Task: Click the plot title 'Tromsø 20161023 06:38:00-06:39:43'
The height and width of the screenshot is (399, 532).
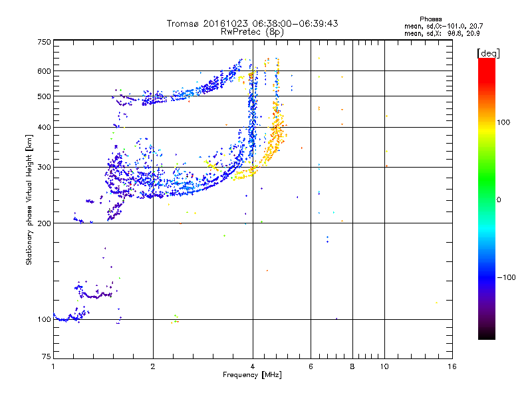Action: pos(252,23)
